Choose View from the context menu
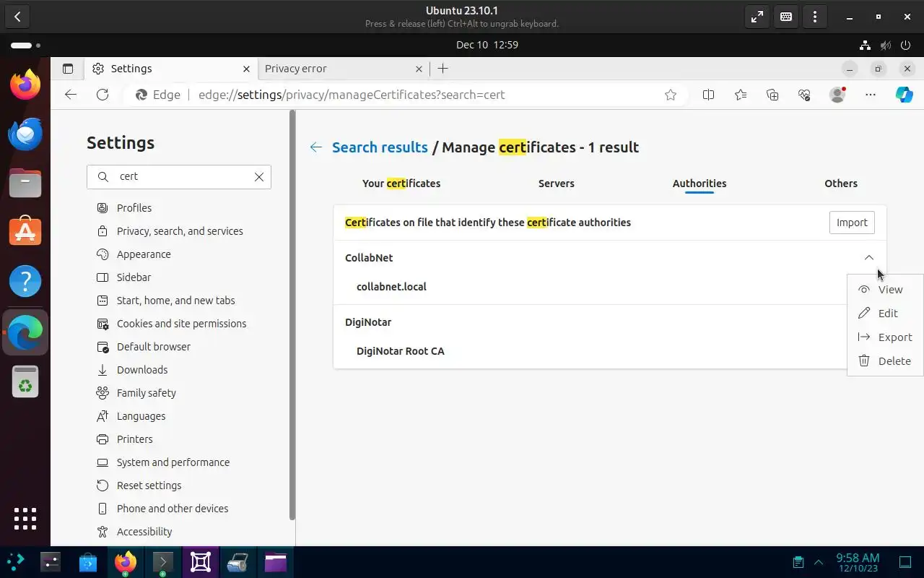This screenshot has height=578, width=924. pos(885,290)
